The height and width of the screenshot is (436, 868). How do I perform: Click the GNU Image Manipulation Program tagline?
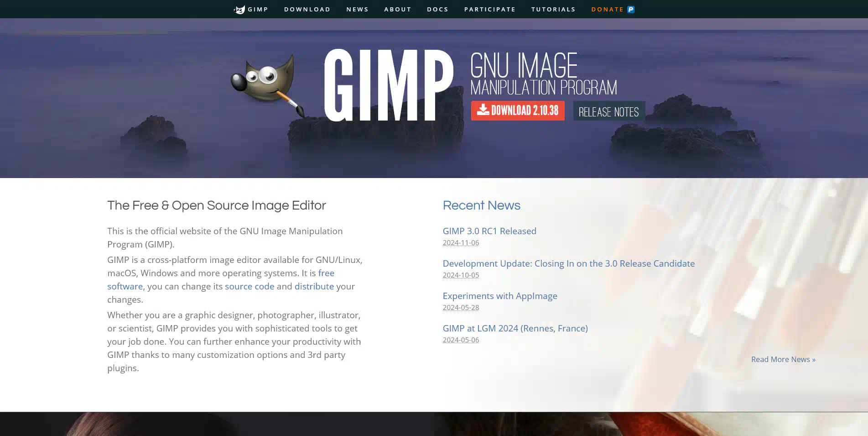pos(544,74)
